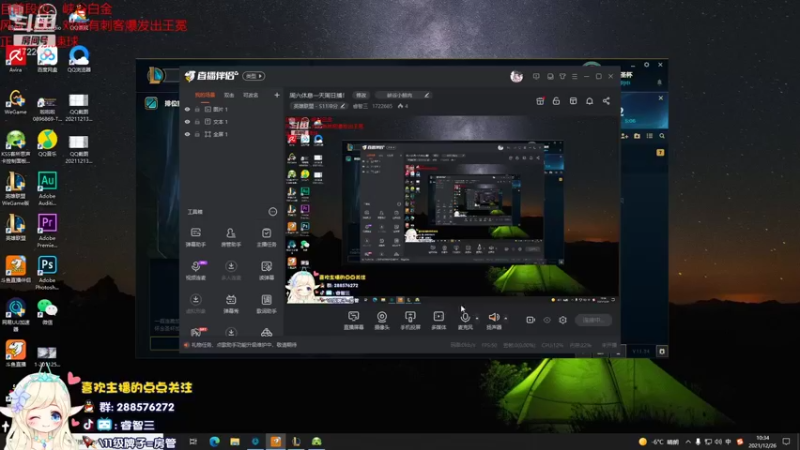Open Avira desktop shortcut
The image size is (800, 450).
[x=15, y=58]
